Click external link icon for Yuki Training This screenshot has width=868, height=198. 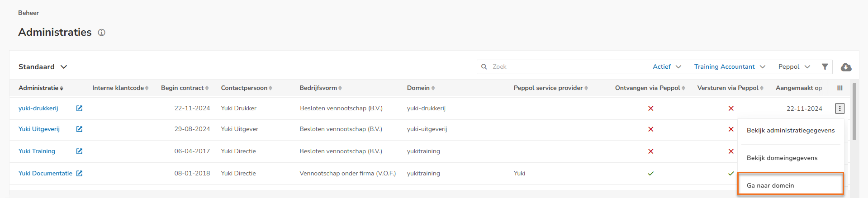79,151
